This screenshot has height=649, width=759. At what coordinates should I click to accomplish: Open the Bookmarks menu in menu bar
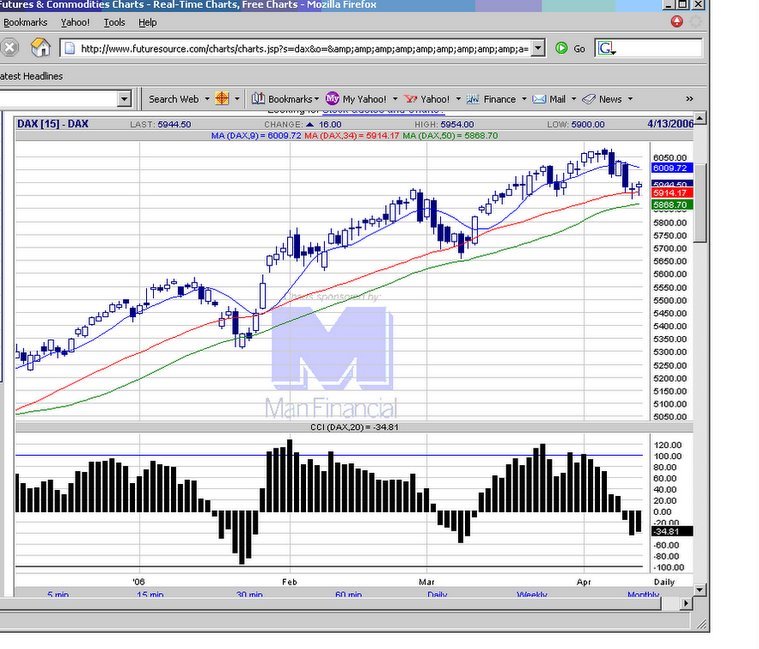point(25,22)
